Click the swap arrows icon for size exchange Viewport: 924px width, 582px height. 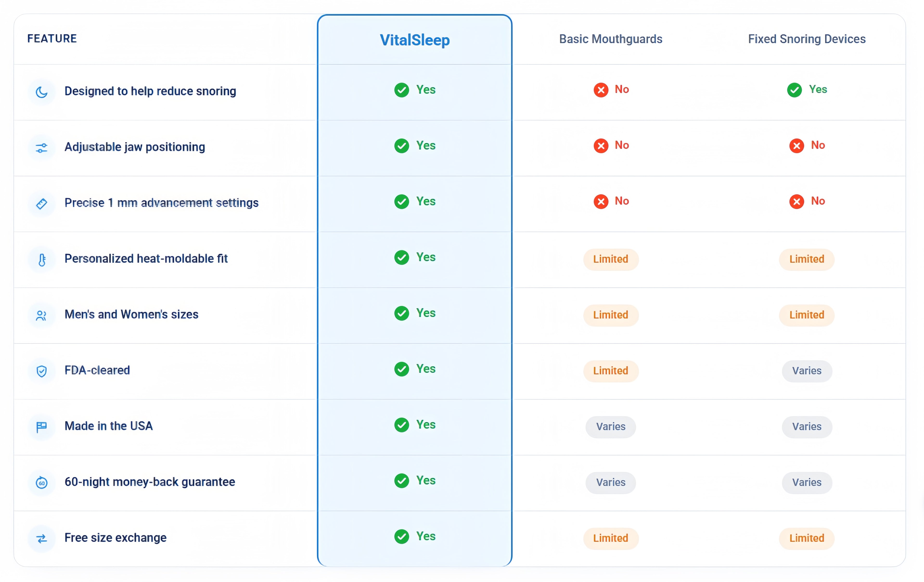(41, 539)
